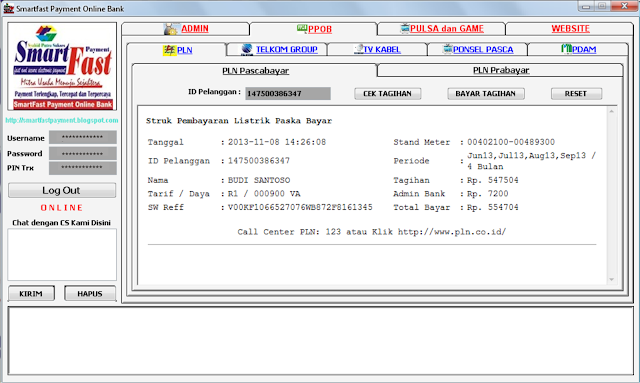Viewport: 640px width, 383px height.
Task: Click the HAPUS chat button
Action: point(90,294)
